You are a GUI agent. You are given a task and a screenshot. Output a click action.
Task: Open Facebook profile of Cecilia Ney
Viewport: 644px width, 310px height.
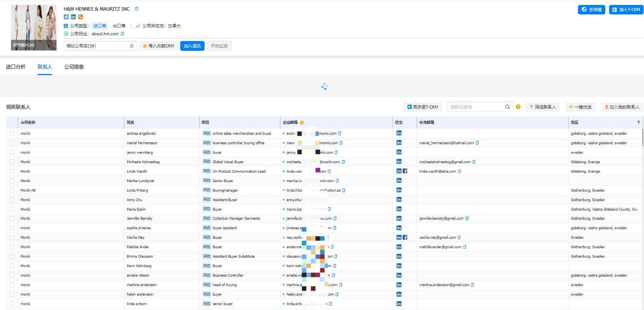(x=405, y=238)
